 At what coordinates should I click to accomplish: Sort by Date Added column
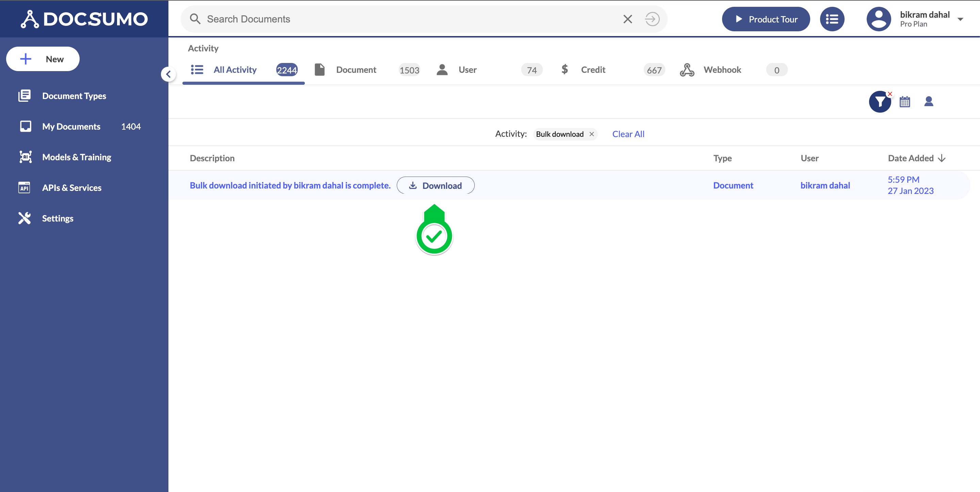[x=916, y=158]
